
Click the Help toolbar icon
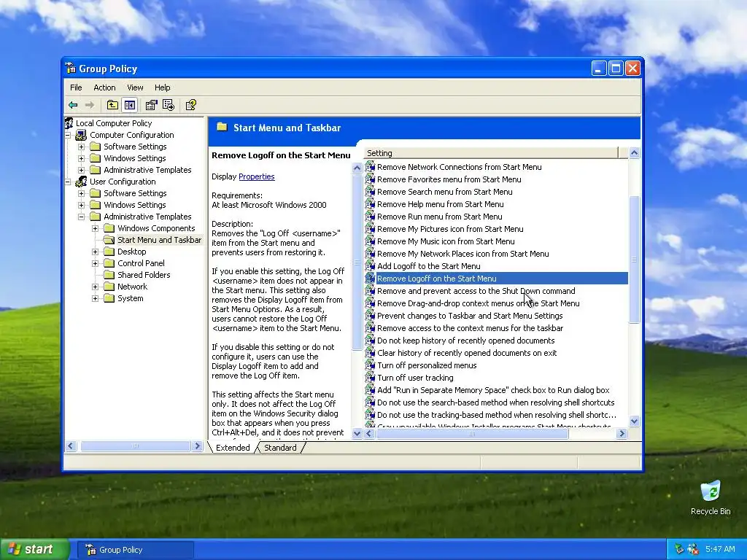pos(191,105)
